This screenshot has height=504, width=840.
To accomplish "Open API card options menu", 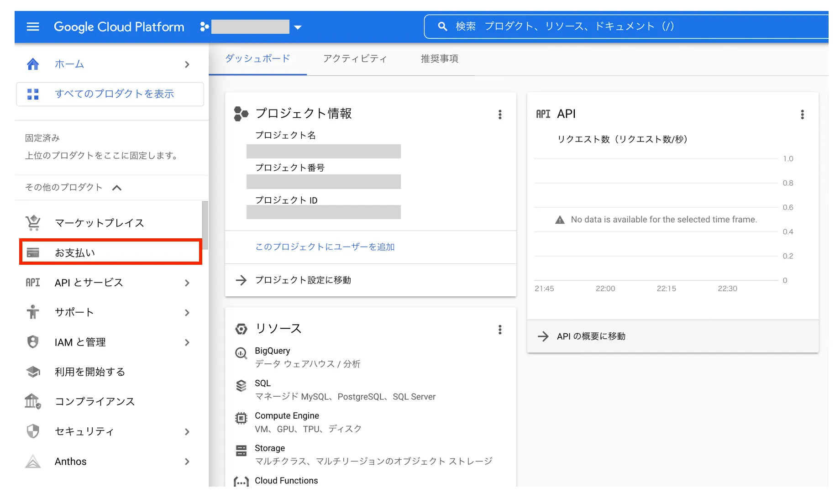I will [x=803, y=114].
